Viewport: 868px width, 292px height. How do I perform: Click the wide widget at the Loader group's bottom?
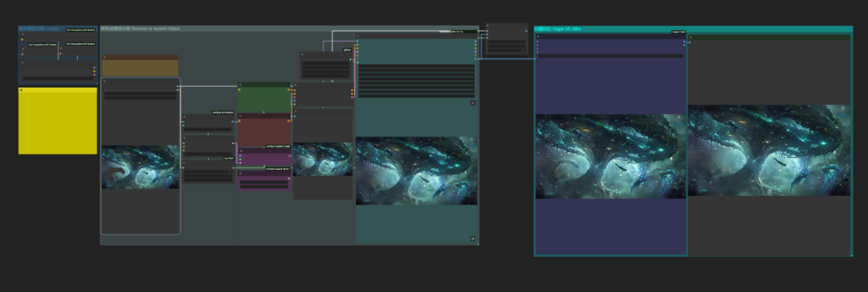tap(58, 79)
